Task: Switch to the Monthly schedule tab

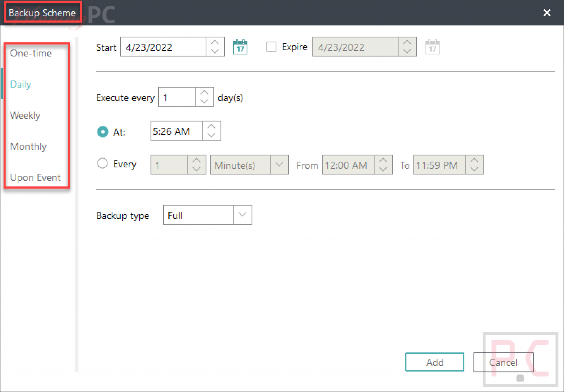Action: [x=28, y=146]
